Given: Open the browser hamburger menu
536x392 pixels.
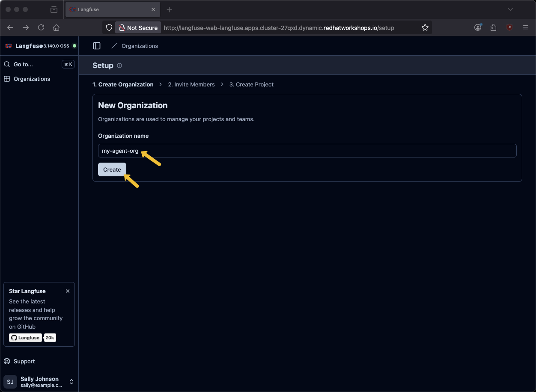Looking at the screenshot, I should point(526,28).
